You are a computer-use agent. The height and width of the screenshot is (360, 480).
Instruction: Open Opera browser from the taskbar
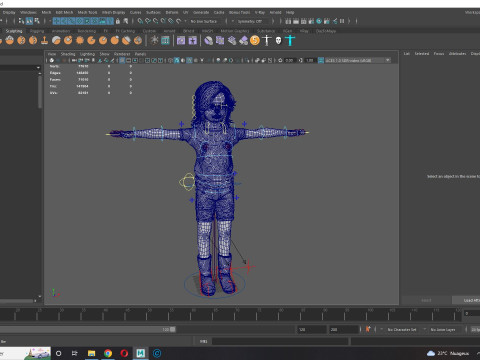click(124, 353)
